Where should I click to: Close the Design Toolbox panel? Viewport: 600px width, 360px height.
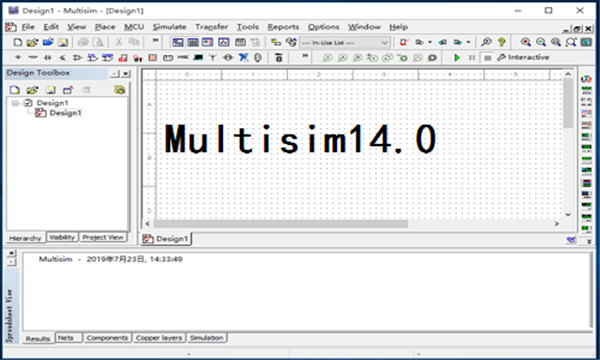pyautogui.click(x=126, y=73)
